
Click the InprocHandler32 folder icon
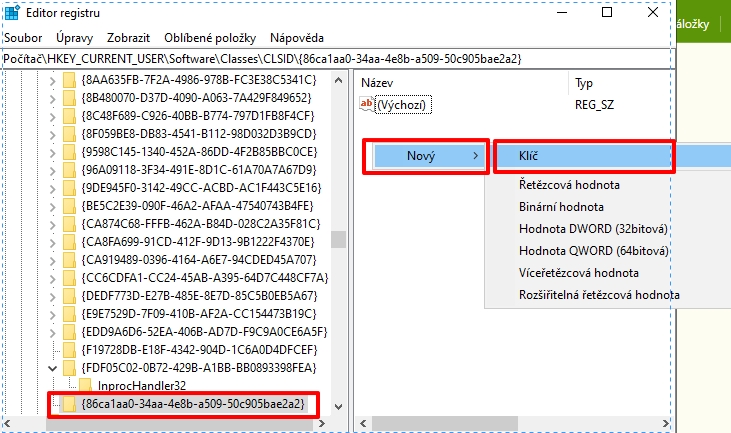click(86, 386)
